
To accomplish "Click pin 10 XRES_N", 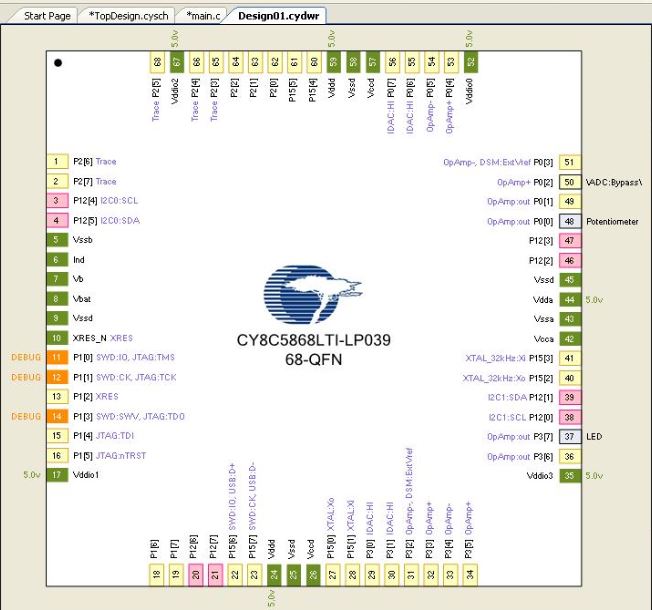I will coord(55,338).
